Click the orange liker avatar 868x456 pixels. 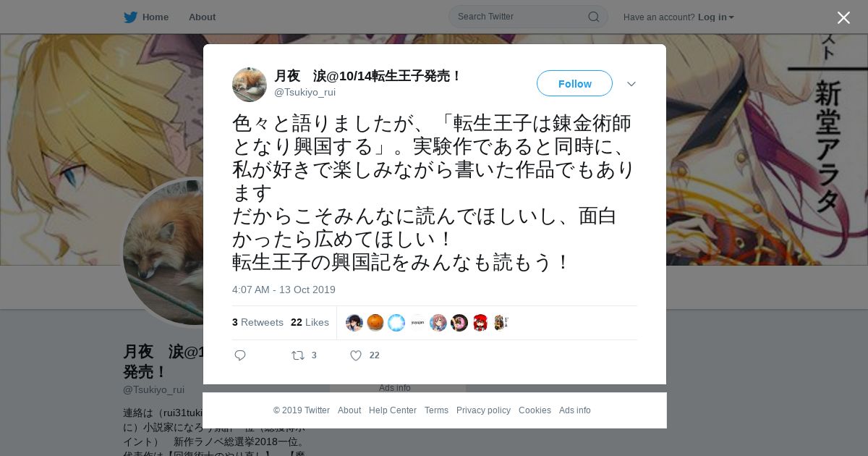[x=375, y=323]
